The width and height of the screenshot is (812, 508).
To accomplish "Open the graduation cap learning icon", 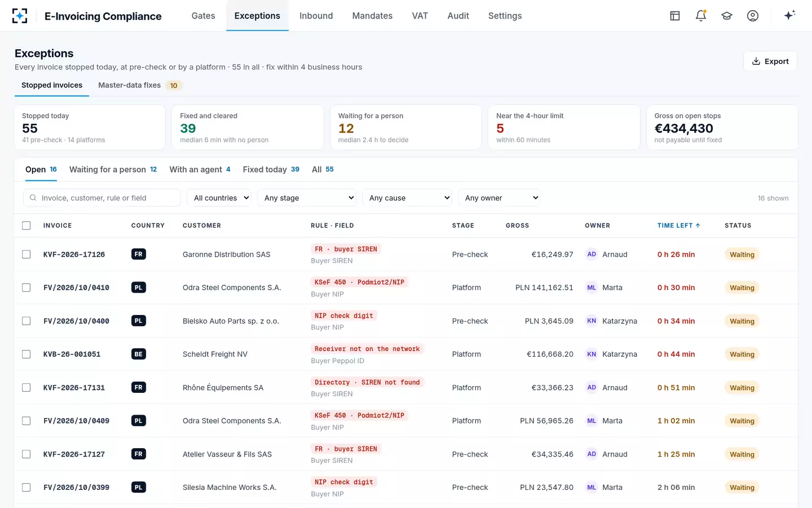I will click(727, 16).
